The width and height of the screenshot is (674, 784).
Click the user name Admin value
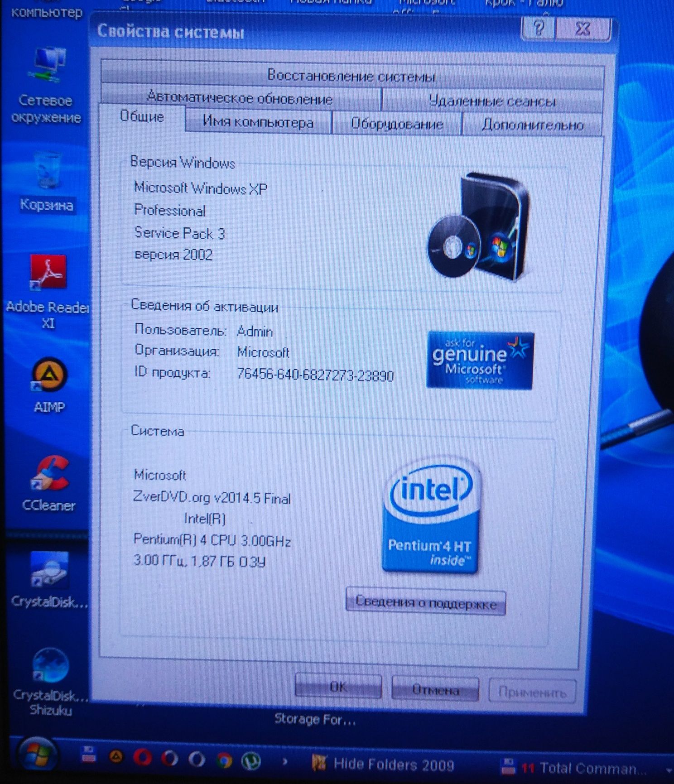pos(255,332)
